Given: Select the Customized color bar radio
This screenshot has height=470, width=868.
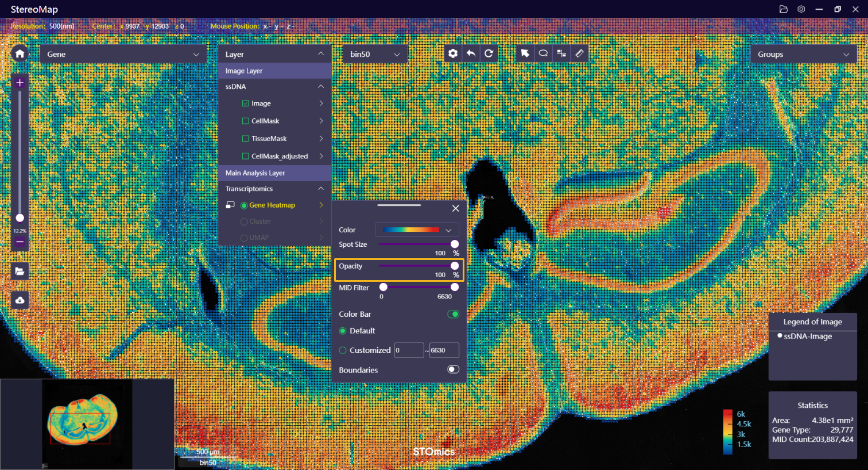Looking at the screenshot, I should click(x=343, y=350).
